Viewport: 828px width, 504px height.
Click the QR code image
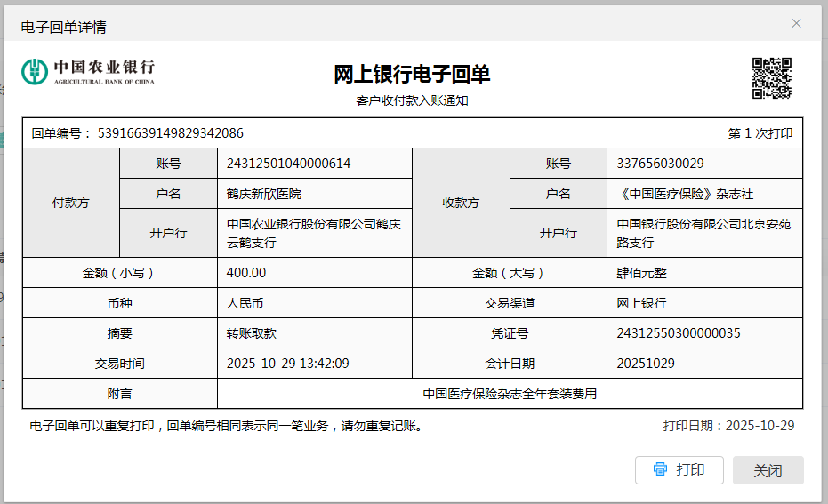coord(771,77)
